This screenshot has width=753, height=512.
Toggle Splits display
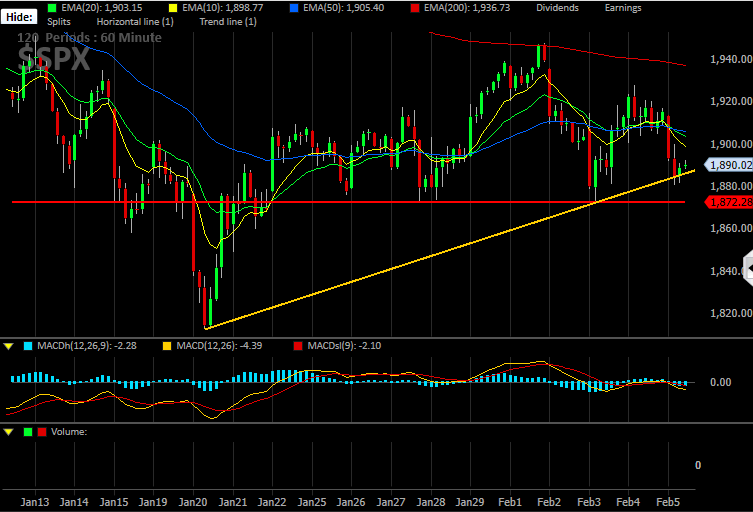(59, 22)
